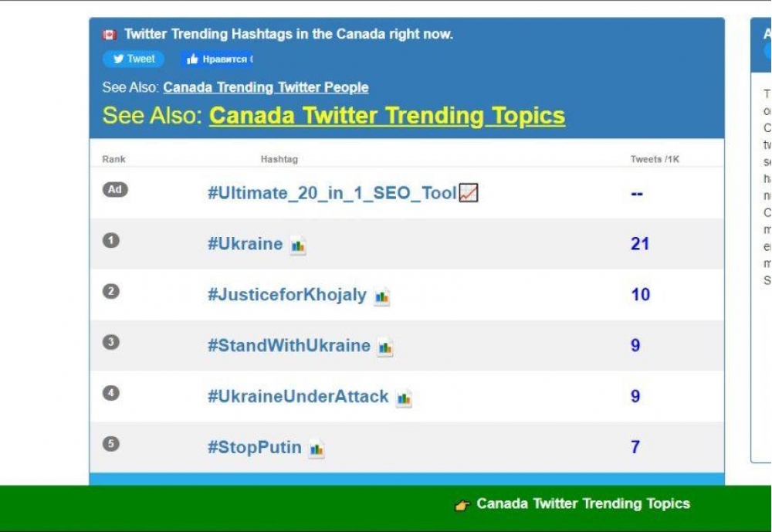Open the chart icon next to #JusticeforKhojaly
The width and height of the screenshot is (772, 532).
382,296
